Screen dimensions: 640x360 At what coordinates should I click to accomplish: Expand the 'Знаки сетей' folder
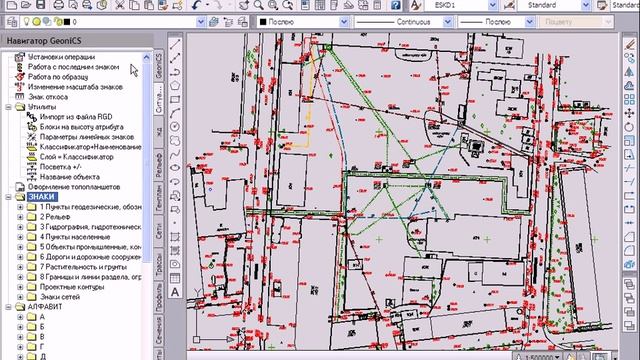click(20, 297)
